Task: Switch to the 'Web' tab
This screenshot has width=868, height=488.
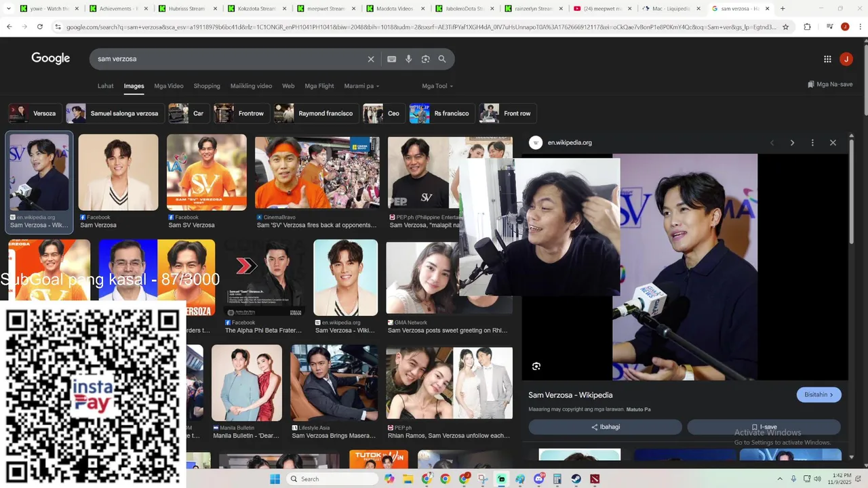Action: [288, 86]
